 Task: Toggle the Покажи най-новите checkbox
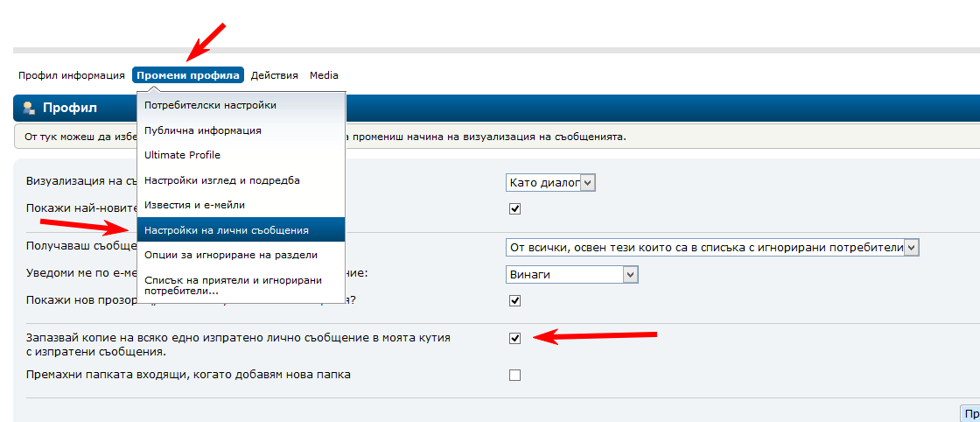tap(515, 209)
